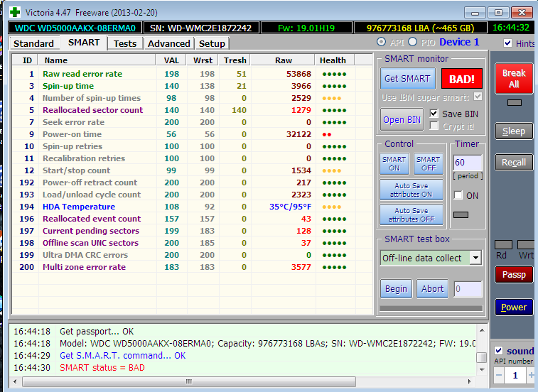Screen dimensions: 538x392
Task: Select the Raw read error rate row
Action: tap(192, 74)
